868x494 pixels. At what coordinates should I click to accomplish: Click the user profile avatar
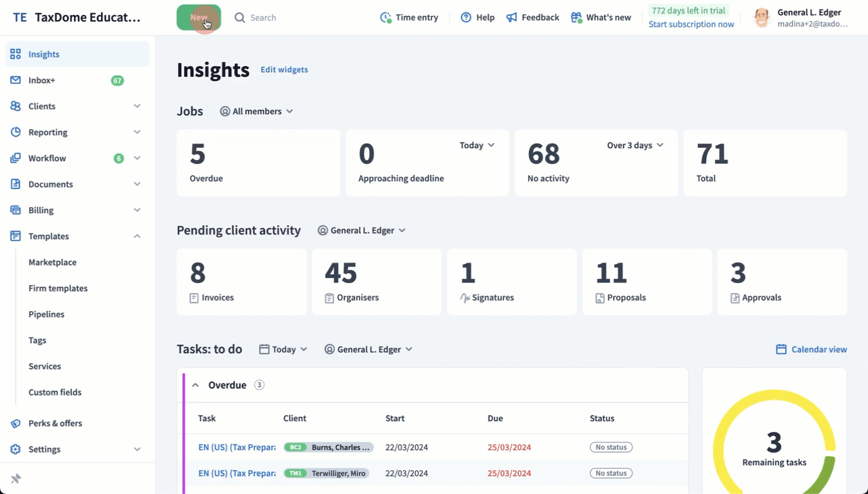[x=762, y=18]
